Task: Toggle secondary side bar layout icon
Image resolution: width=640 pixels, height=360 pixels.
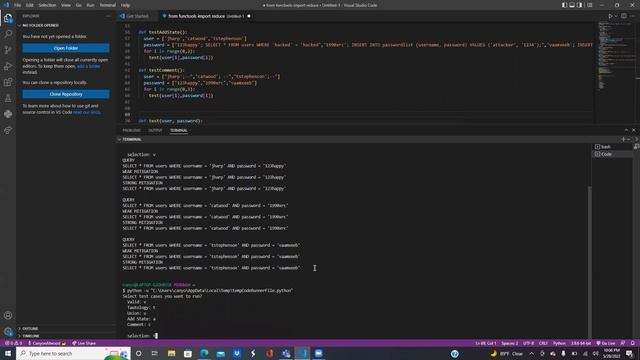Action: pos(580,5)
